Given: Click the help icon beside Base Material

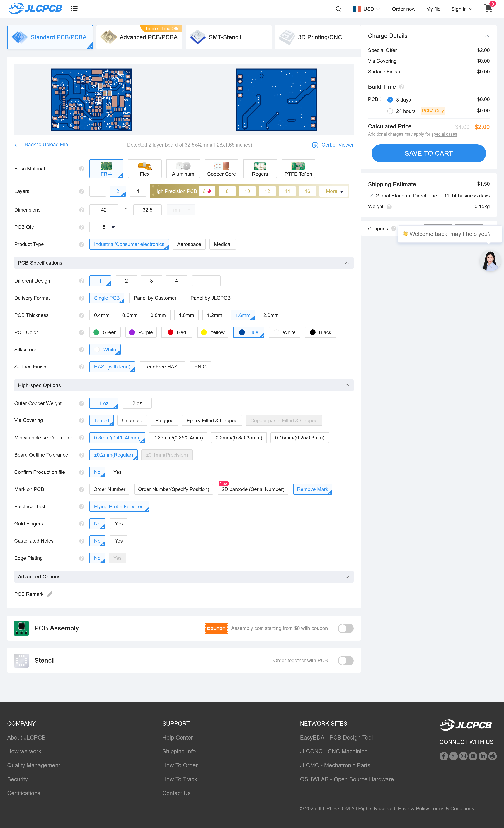Looking at the screenshot, I should click(x=82, y=169).
